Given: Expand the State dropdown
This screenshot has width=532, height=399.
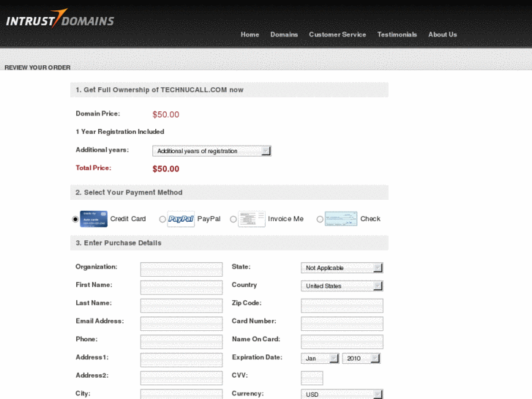Looking at the screenshot, I should click(x=342, y=268).
